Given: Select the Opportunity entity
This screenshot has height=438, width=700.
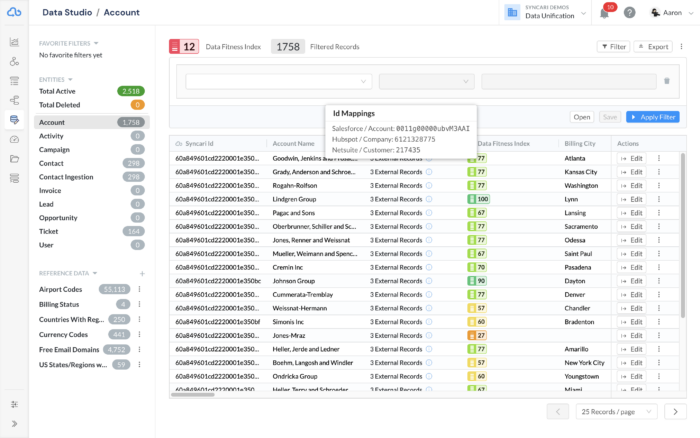Looking at the screenshot, I should coord(92,218).
